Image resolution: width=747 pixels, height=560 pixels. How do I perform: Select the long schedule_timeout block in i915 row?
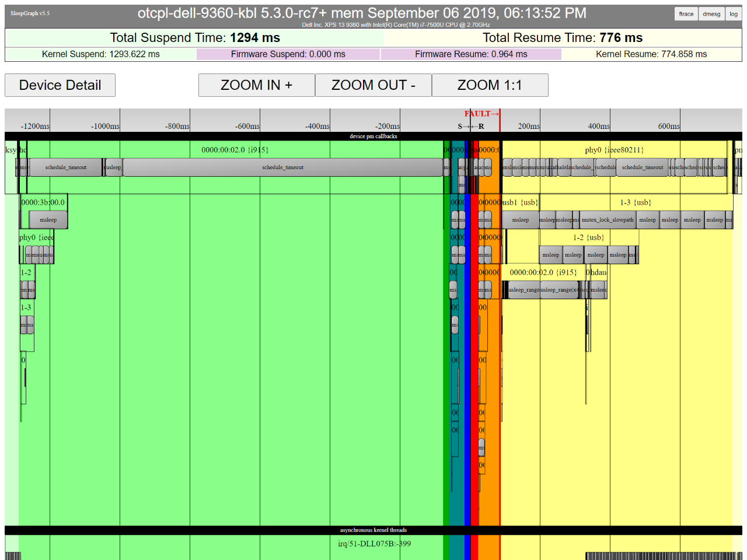click(283, 167)
